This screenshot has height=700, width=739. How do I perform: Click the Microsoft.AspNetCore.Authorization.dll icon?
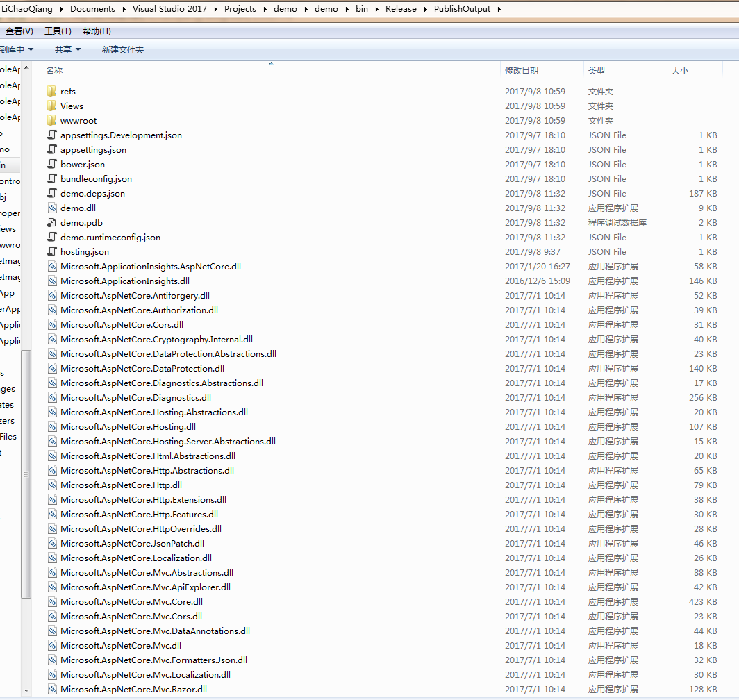(52, 310)
